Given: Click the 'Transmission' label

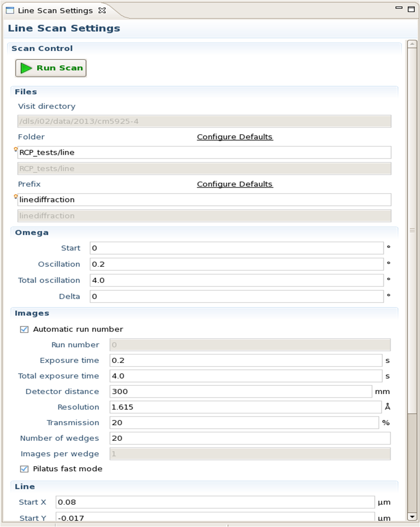Looking at the screenshot, I should pyautogui.click(x=73, y=422).
